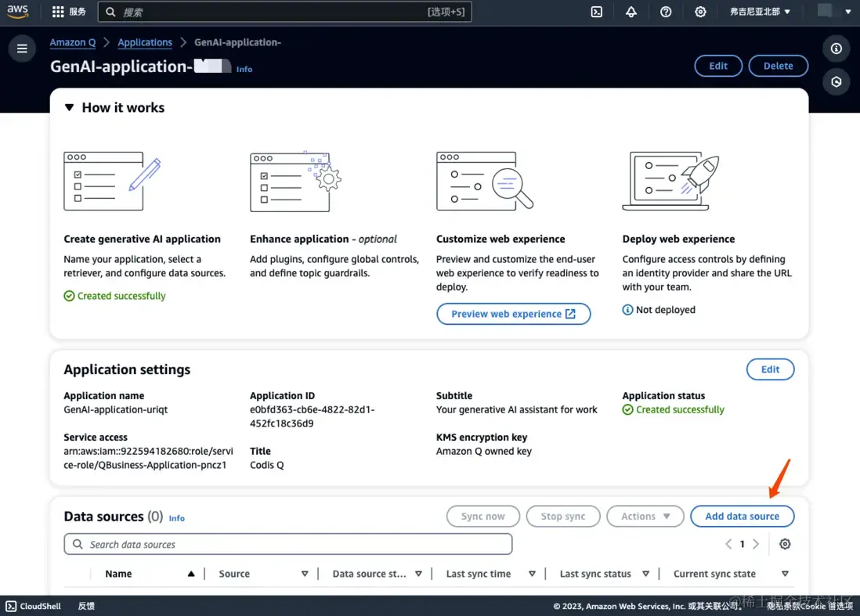The width and height of the screenshot is (860, 616).
Task: Click CloudShell text in the footer
Action: (40, 606)
